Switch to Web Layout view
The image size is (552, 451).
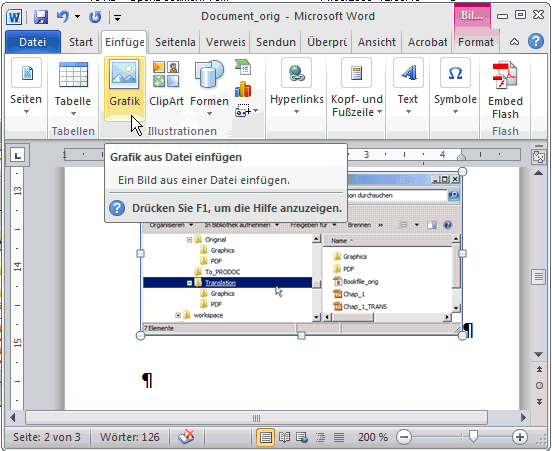(302, 437)
